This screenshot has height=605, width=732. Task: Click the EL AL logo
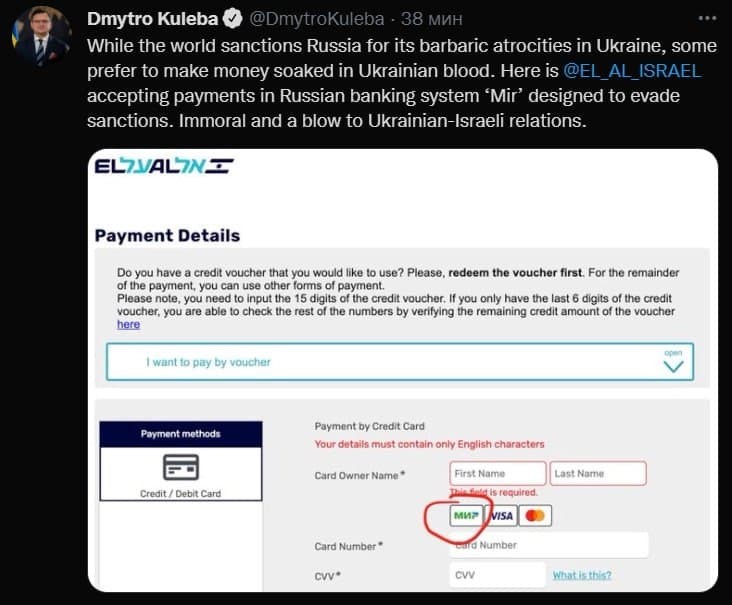164,166
